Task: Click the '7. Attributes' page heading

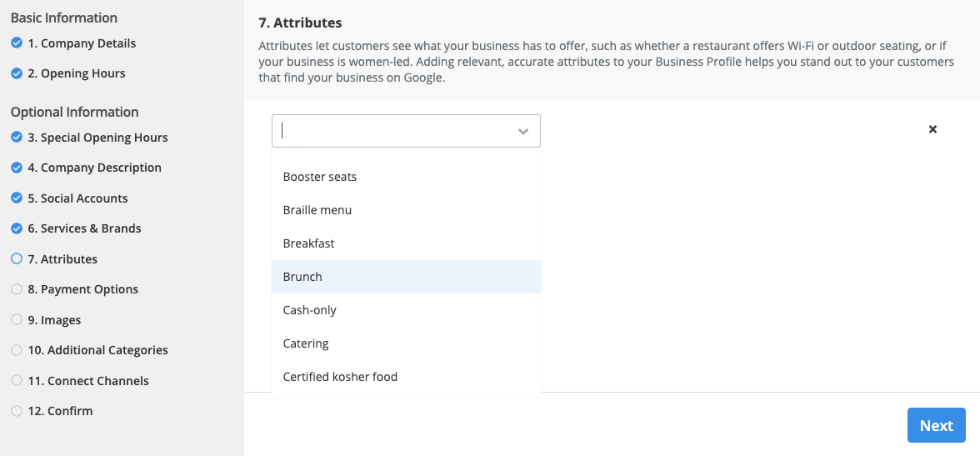Action: (300, 23)
